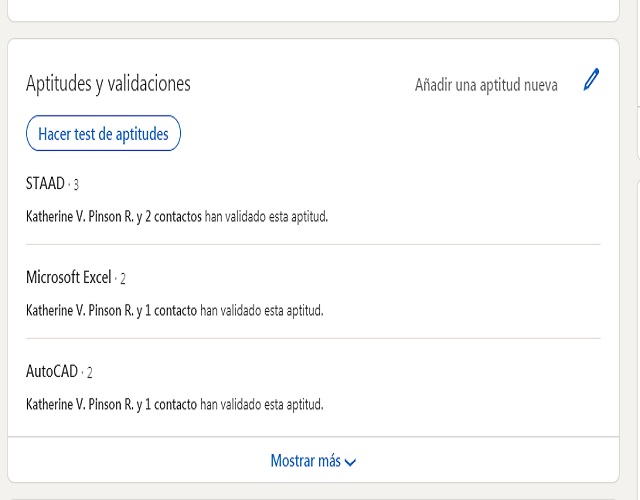
Task: Open the Microsoft Excel skill
Action: tap(68, 278)
